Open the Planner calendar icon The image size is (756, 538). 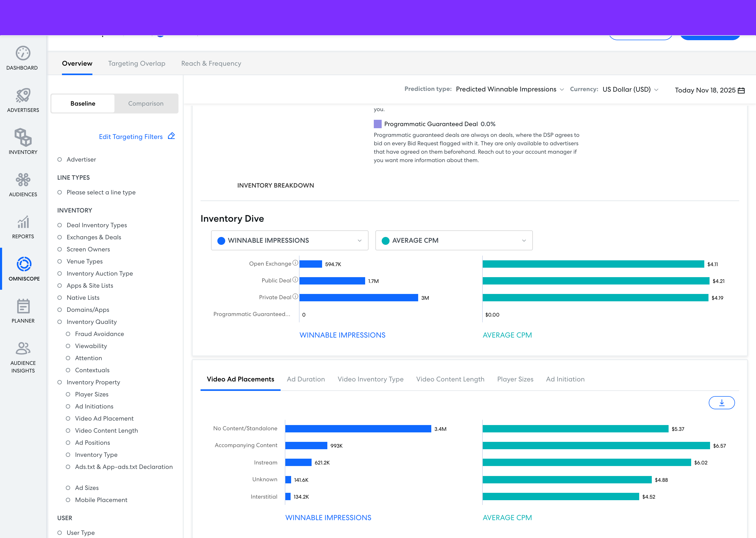(x=23, y=307)
